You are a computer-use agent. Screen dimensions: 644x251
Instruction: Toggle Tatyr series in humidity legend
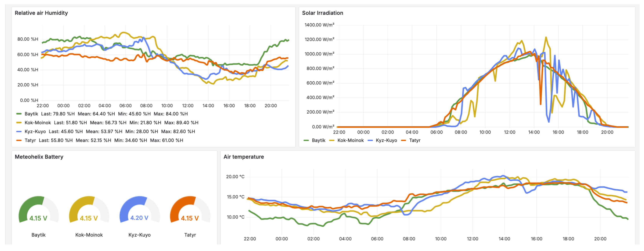point(30,140)
